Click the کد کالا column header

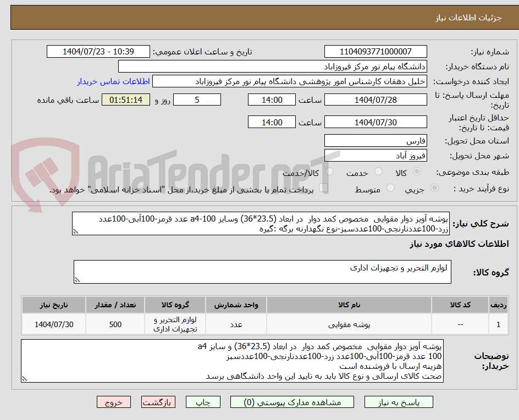click(x=460, y=305)
